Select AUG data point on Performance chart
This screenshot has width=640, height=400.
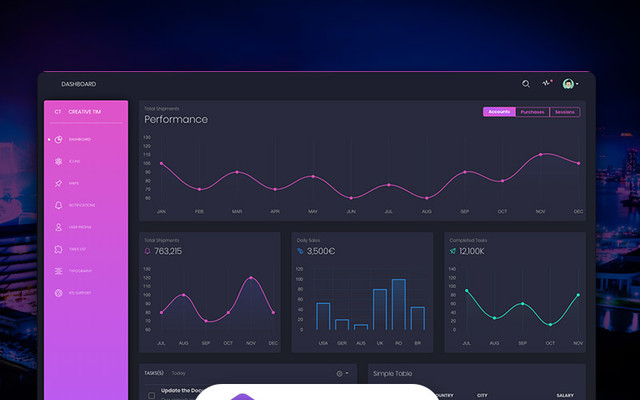[427, 198]
